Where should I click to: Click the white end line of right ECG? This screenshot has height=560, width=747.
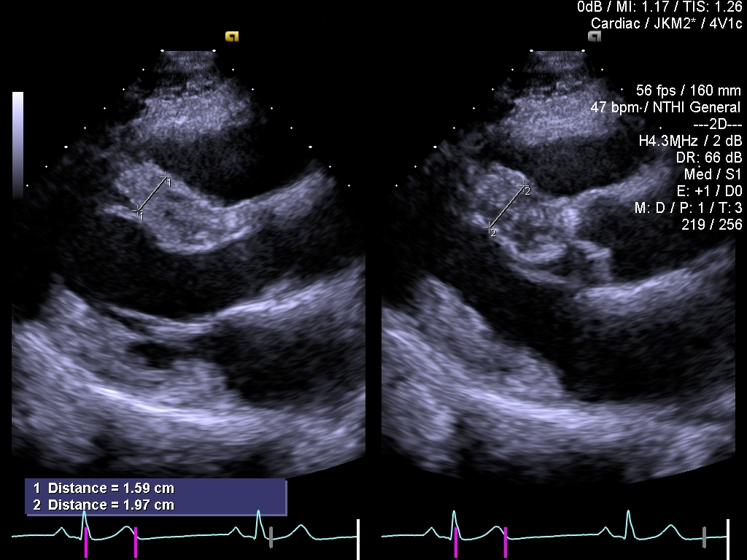(x=728, y=540)
